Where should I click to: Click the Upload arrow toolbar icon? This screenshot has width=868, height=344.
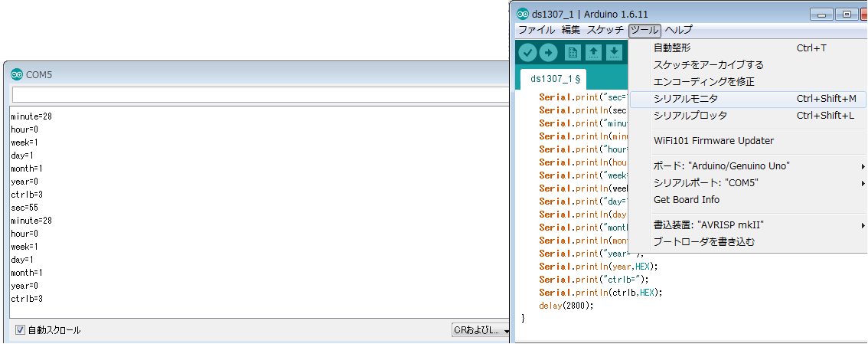coord(548,53)
